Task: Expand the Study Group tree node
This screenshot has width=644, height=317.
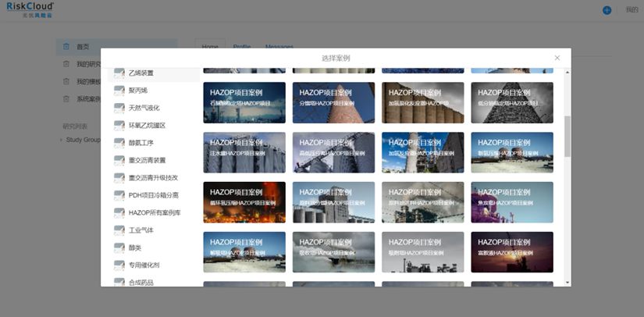Action: pos(61,141)
